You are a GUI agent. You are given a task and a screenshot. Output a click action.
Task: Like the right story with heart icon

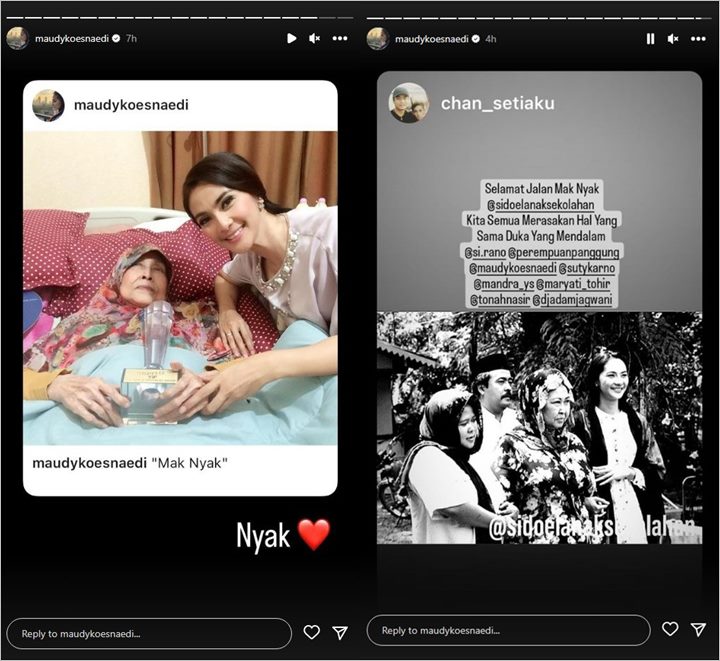670,628
